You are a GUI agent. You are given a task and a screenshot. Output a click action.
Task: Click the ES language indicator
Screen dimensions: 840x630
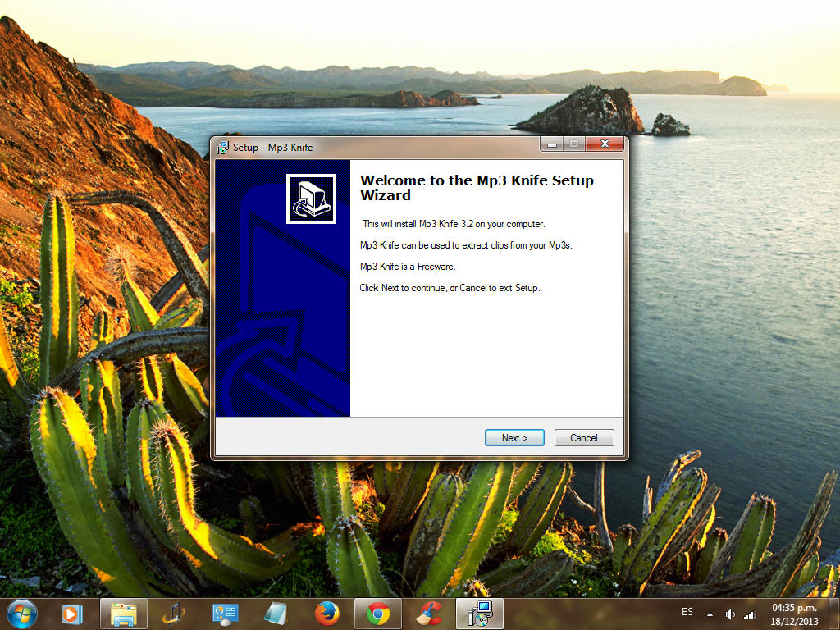click(x=687, y=613)
